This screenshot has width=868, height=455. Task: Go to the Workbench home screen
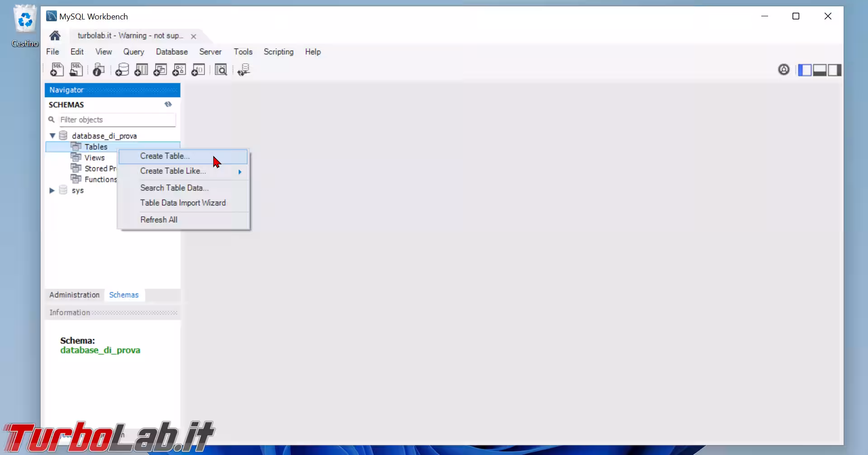55,36
